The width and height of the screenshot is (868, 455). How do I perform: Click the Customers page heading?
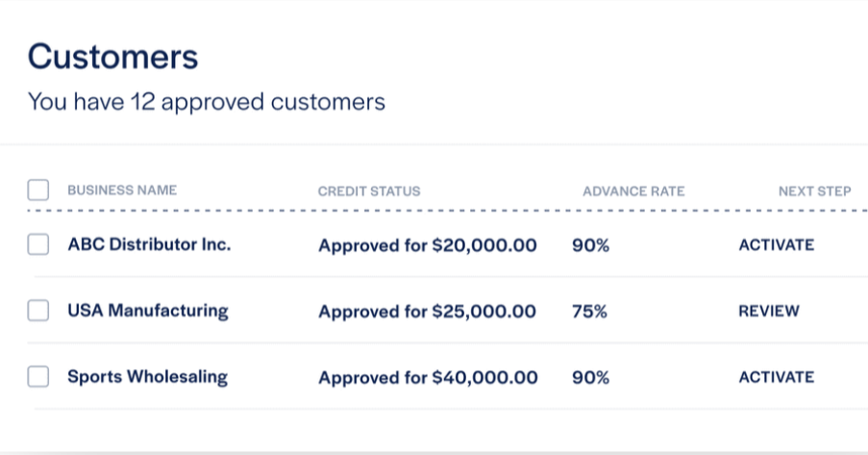112,57
